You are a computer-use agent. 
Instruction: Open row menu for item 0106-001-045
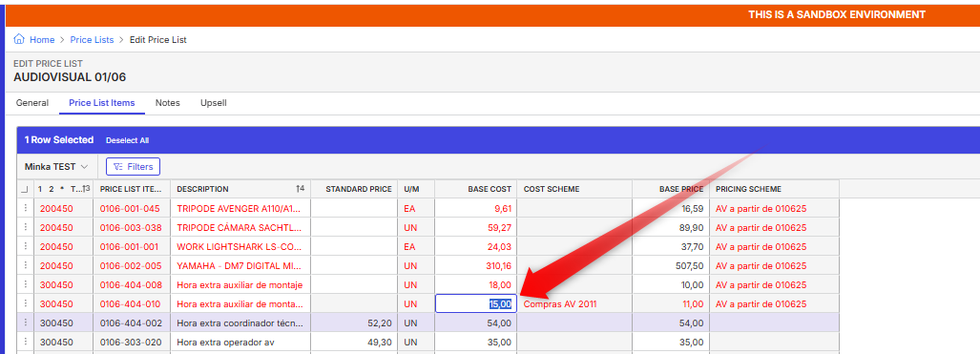(x=25, y=208)
